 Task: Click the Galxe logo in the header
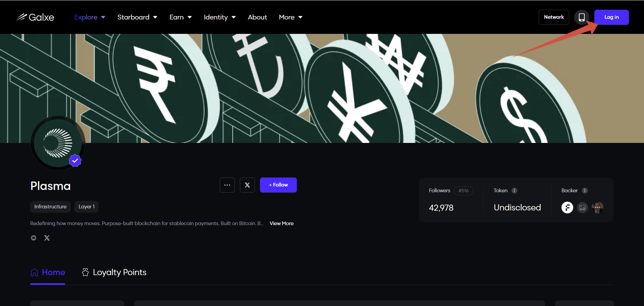coord(35,17)
